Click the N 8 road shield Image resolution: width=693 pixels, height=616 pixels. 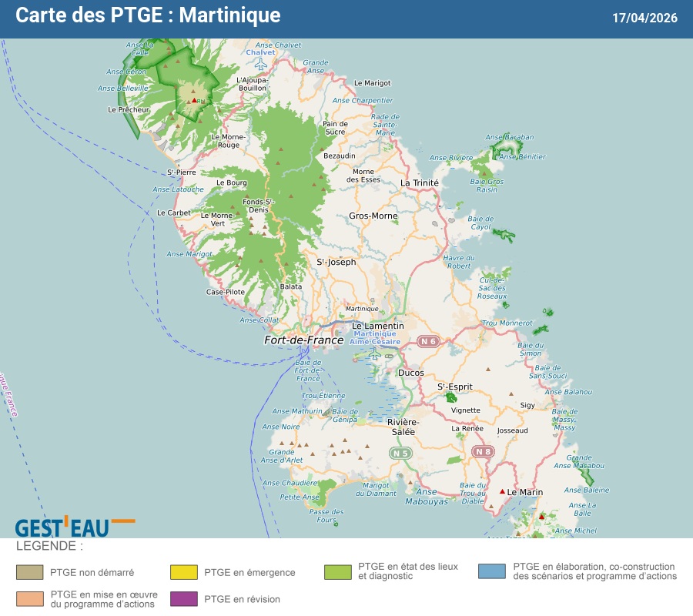point(483,451)
